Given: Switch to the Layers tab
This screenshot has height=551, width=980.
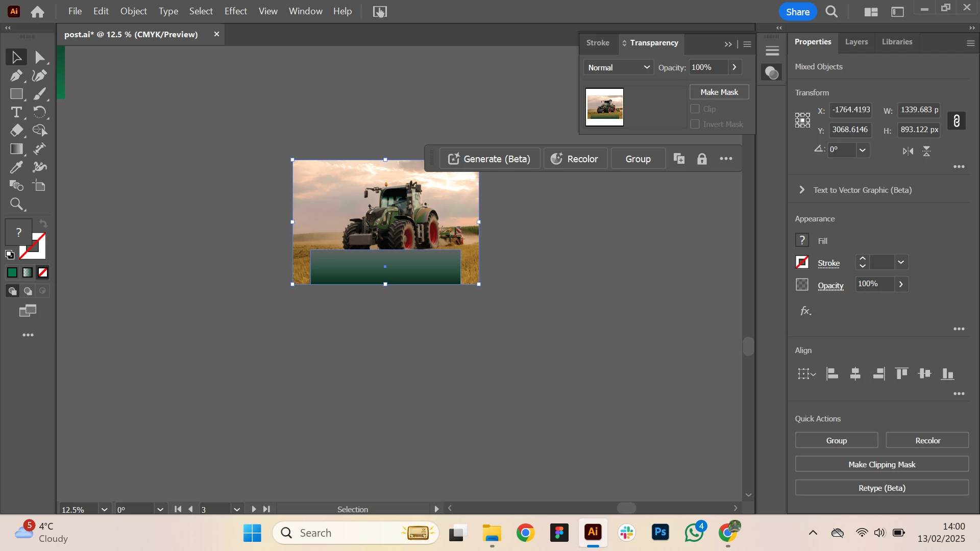Looking at the screenshot, I should coord(856,42).
